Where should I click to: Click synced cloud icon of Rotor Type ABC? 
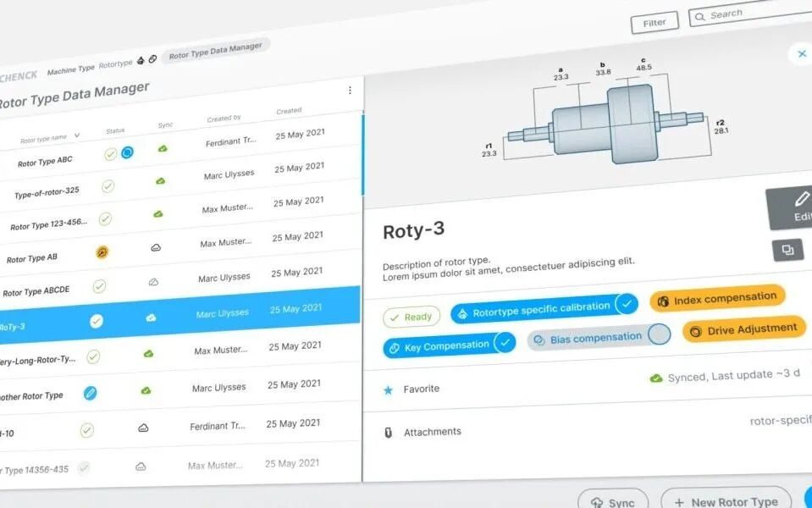pos(163,149)
